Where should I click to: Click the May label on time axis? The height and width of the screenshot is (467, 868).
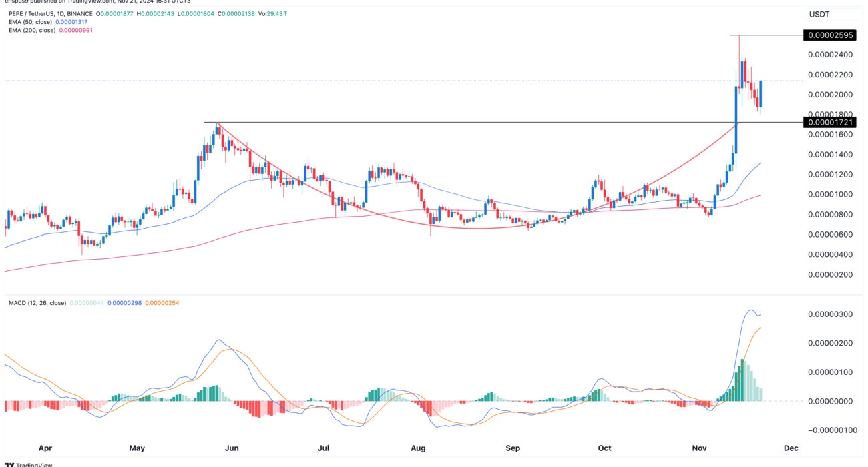[137, 449]
